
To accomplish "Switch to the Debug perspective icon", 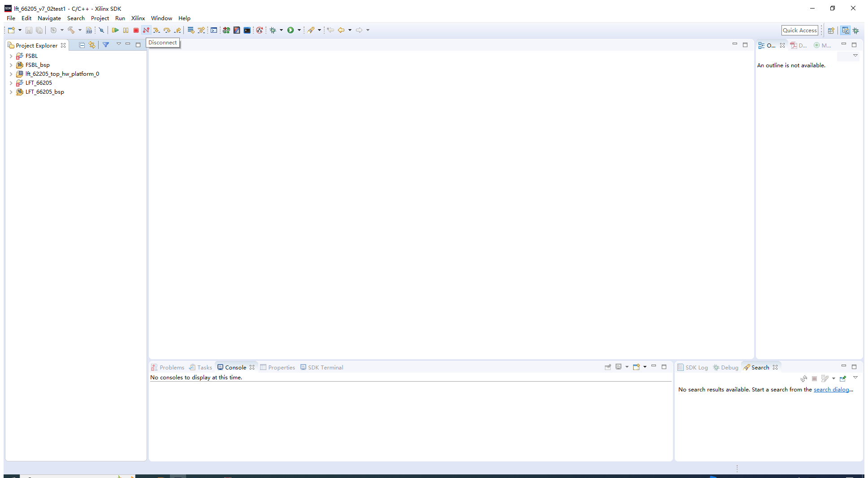I will point(856,30).
